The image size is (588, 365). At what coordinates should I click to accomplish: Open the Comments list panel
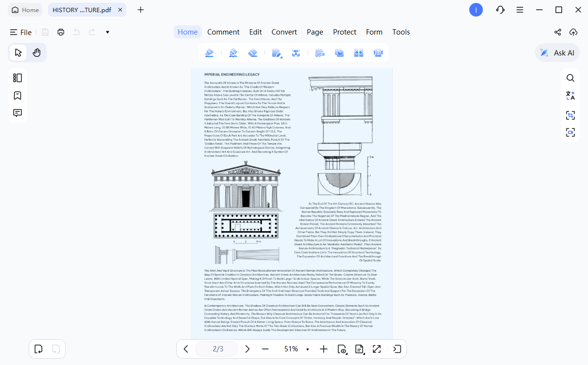coord(18,112)
